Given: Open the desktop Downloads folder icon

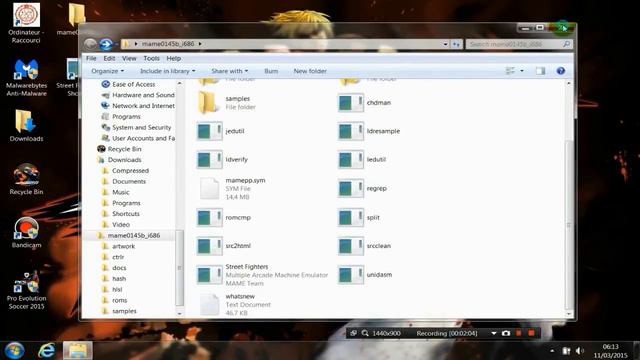Looking at the screenshot, I should point(27,126).
